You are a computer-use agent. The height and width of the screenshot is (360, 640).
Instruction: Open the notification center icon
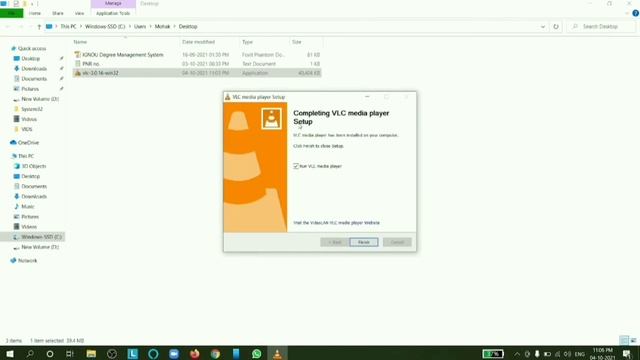pyautogui.click(x=627, y=354)
